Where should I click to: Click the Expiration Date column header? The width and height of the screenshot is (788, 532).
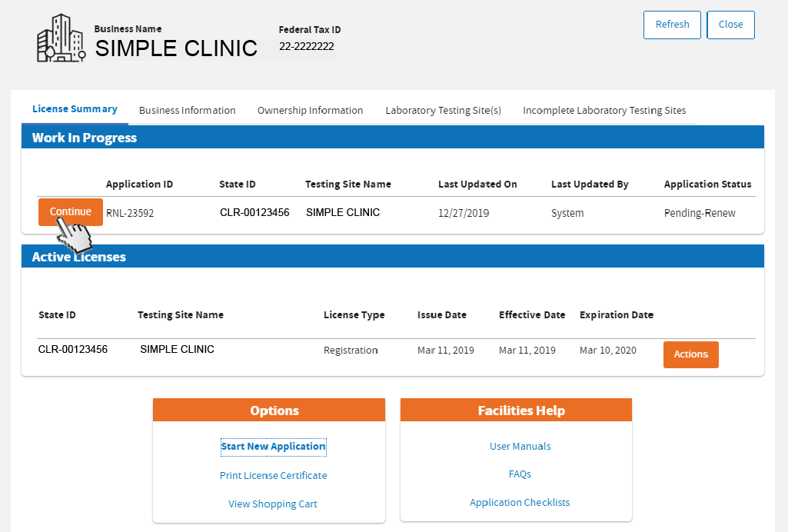tap(617, 315)
